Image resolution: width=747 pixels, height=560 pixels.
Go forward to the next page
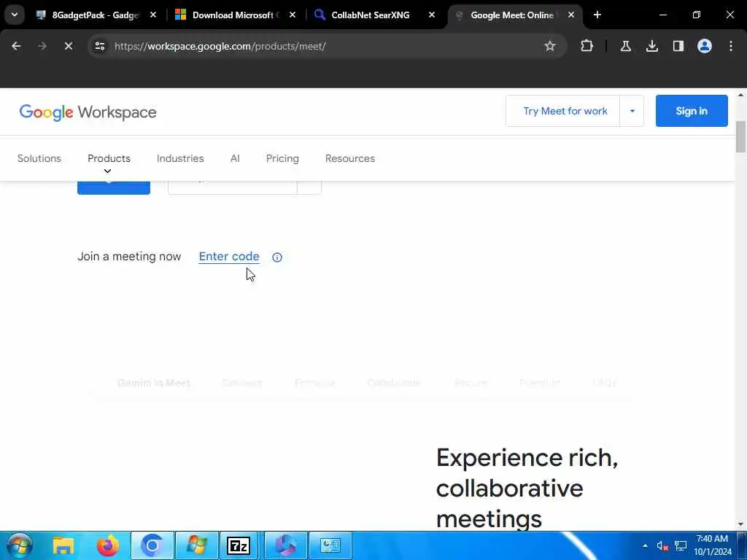(42, 46)
